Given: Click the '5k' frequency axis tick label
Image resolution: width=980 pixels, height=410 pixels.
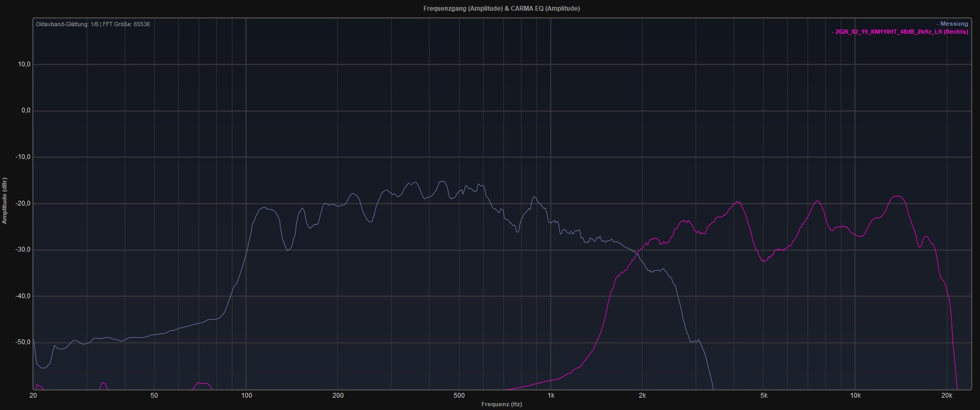Looking at the screenshot, I should click(764, 396).
